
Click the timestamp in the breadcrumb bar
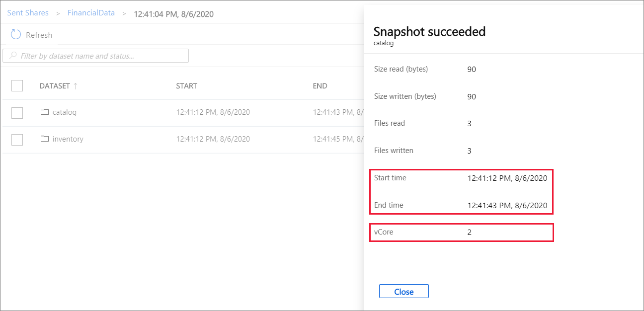click(x=173, y=14)
